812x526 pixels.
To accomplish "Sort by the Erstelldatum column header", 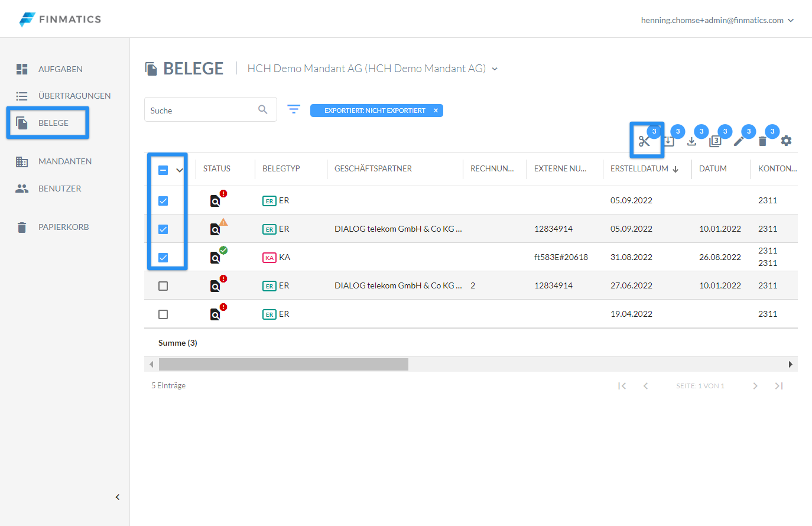I will pyautogui.click(x=639, y=168).
